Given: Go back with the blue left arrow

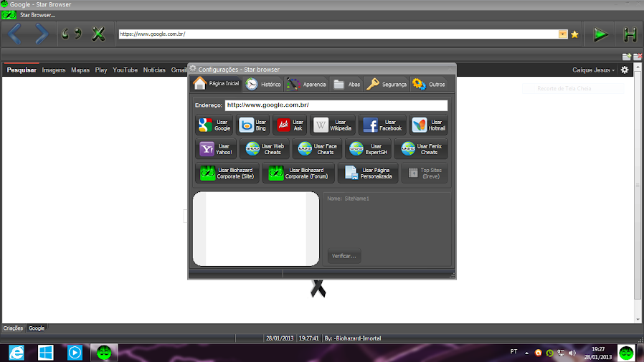Looking at the screenshot, I should point(15,34).
